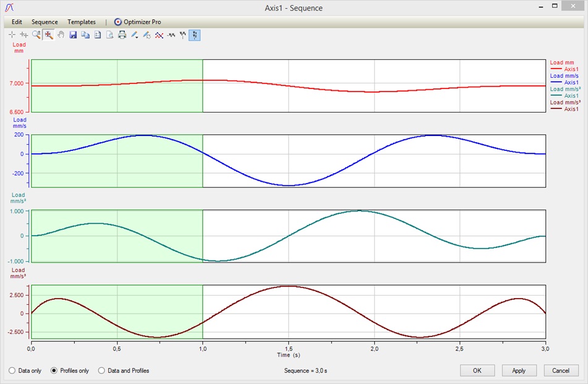Click the save floppy disk icon
This screenshot has width=588, height=384.
pos(73,35)
